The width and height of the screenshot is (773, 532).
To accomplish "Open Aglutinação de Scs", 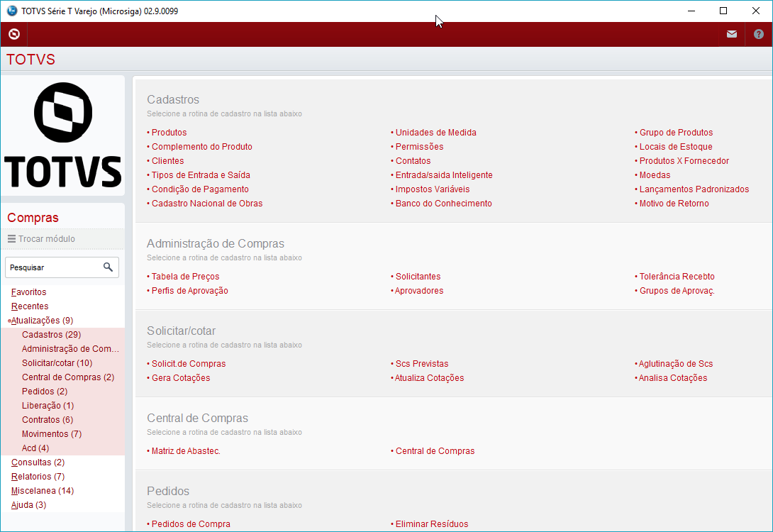I will (x=676, y=364).
